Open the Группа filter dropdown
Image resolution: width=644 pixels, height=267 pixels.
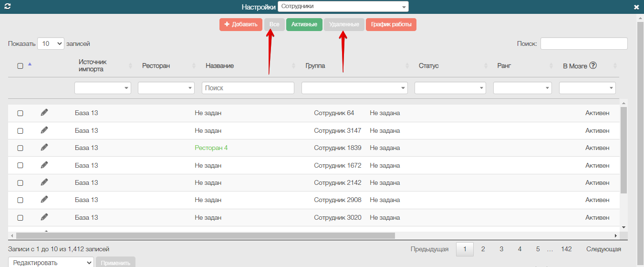pyautogui.click(x=354, y=88)
